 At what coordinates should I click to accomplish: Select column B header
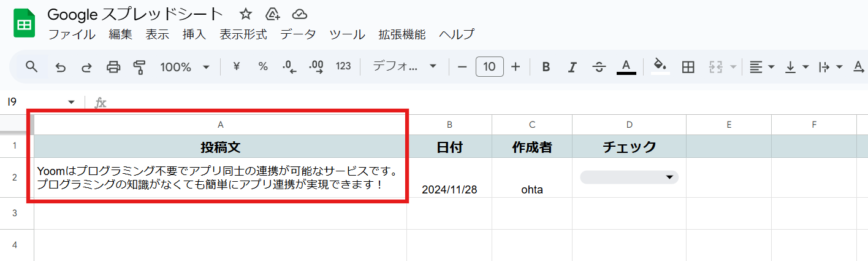[449, 125]
